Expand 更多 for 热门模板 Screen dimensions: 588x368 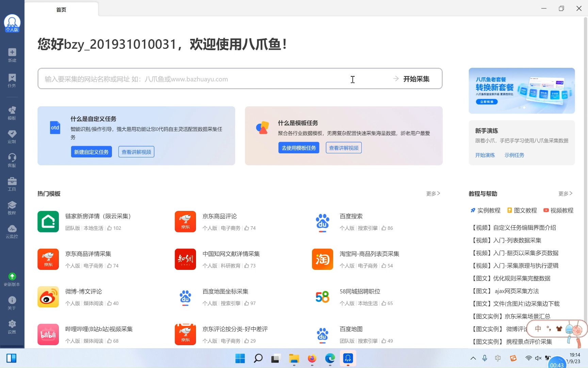[x=433, y=194]
